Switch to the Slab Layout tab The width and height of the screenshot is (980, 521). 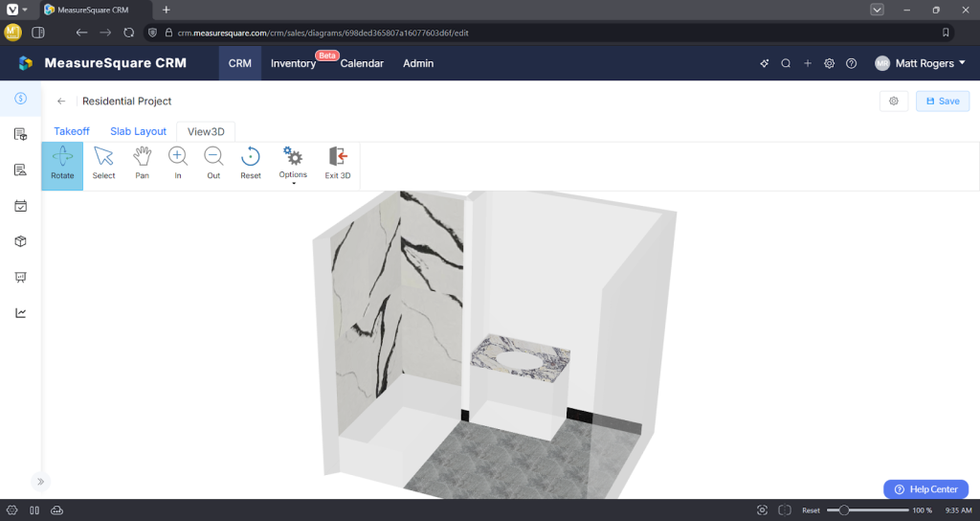[138, 131]
